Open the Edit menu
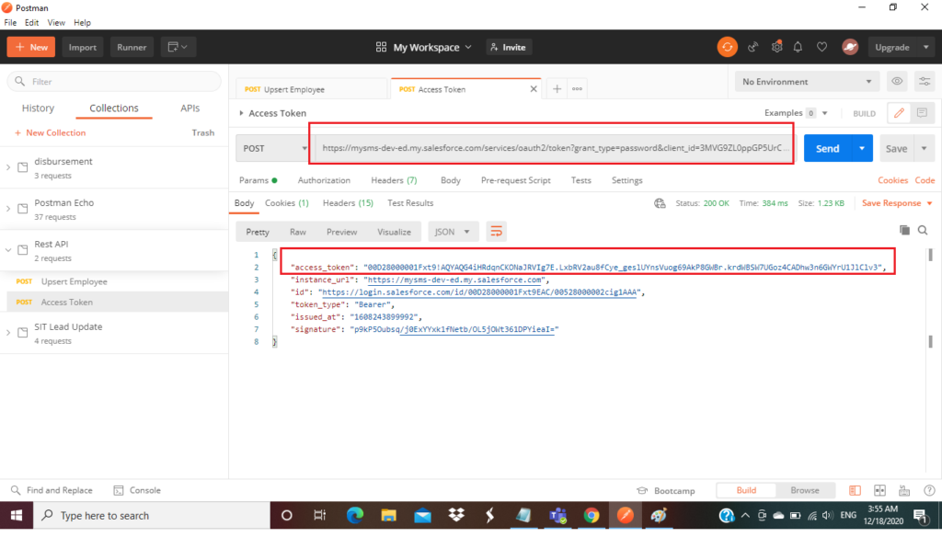Image resolution: width=942 pixels, height=560 pixels. [x=32, y=22]
